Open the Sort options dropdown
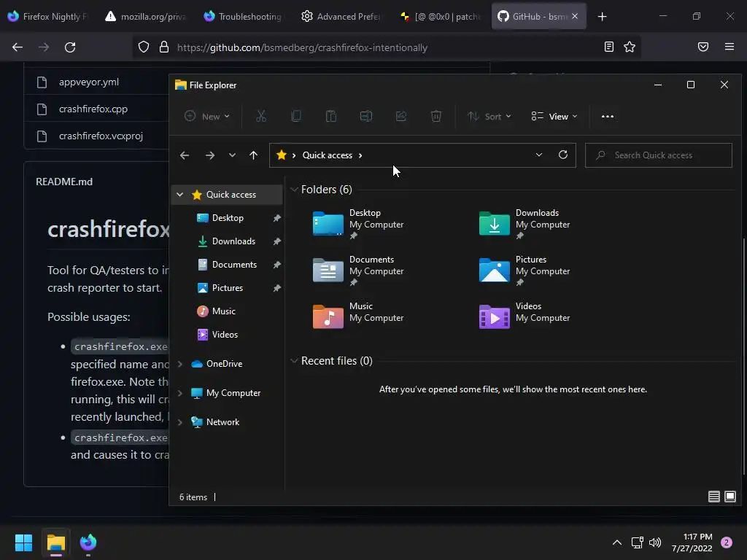 coord(489,116)
